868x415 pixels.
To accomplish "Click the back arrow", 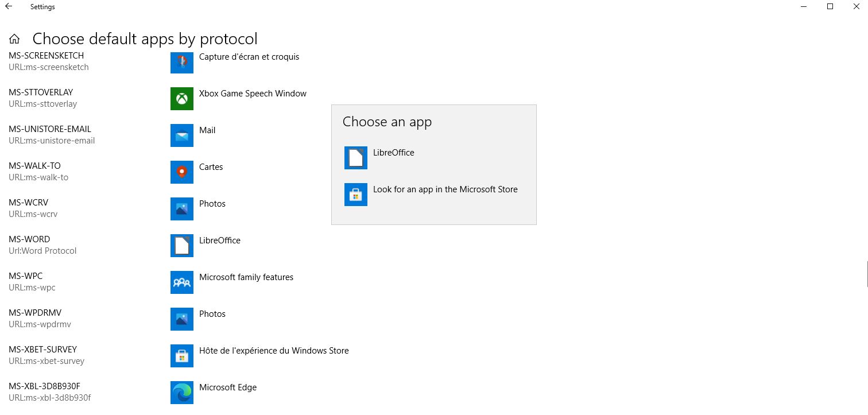I will 7,6.
